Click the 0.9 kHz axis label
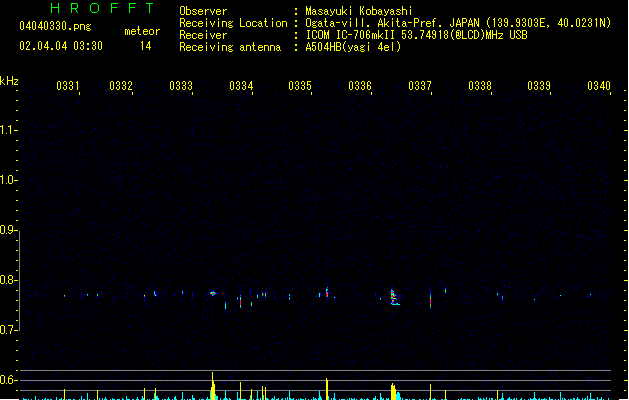The image size is (629, 400). (x=7, y=230)
